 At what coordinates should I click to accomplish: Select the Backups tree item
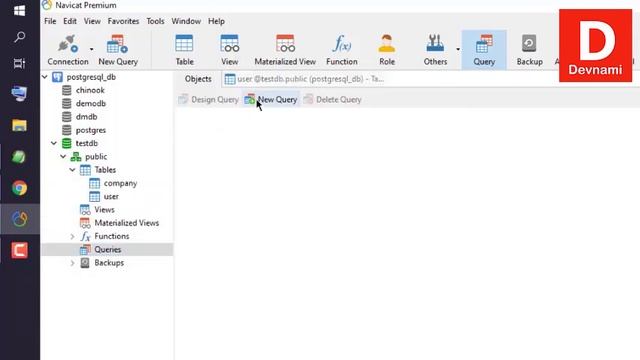109,263
